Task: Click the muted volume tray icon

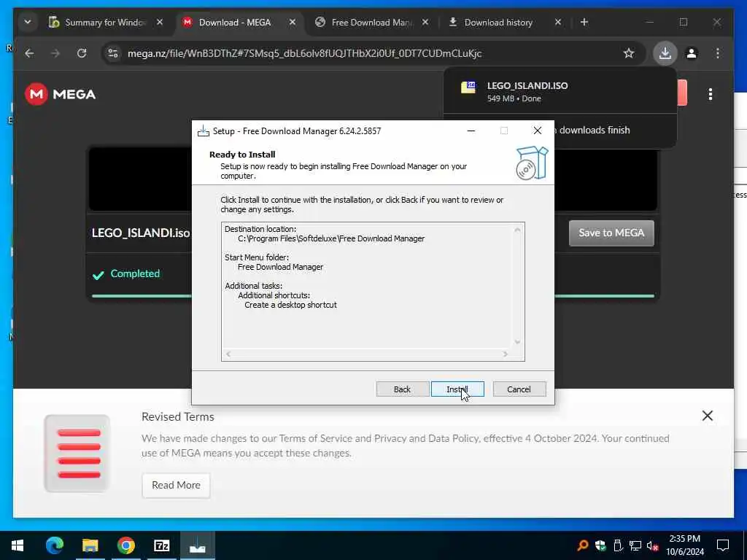Action: (x=653, y=545)
